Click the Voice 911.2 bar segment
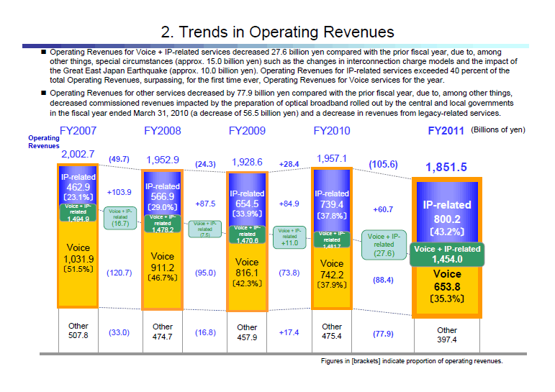The height and width of the screenshot is (392, 555). pos(163,270)
